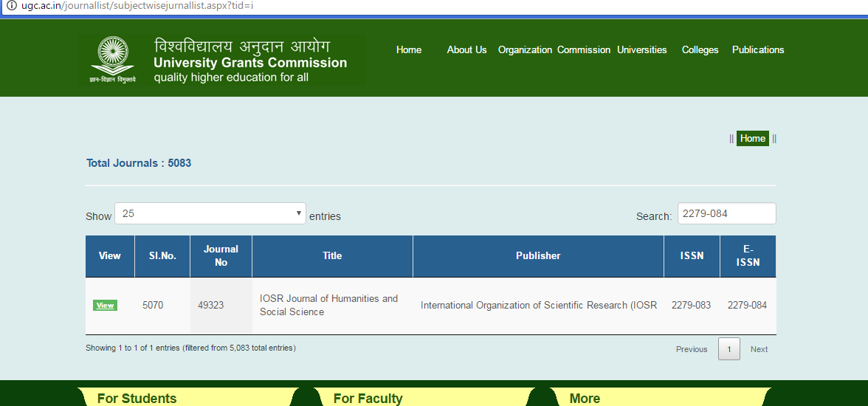Viewport: 868px width, 406px height.
Task: Sort table by Publisher column header
Action: pyautogui.click(x=538, y=256)
